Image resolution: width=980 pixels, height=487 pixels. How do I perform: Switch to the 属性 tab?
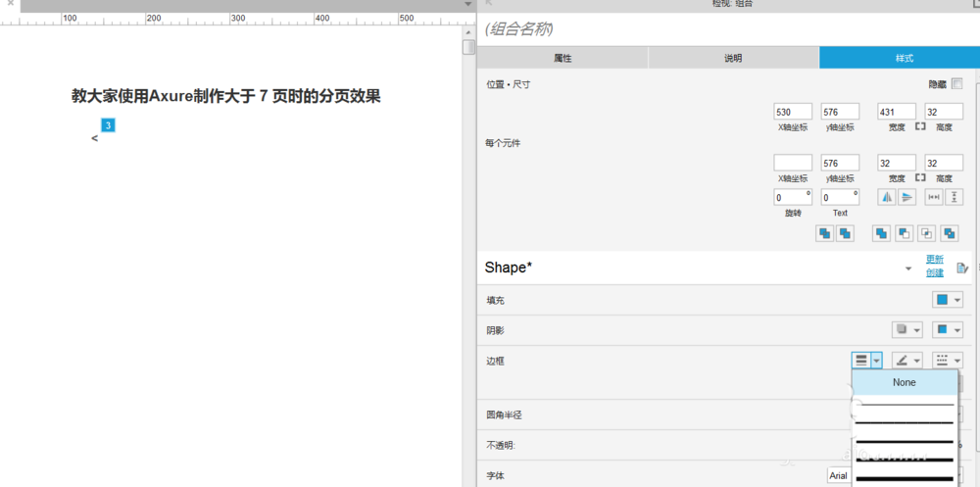(563, 58)
